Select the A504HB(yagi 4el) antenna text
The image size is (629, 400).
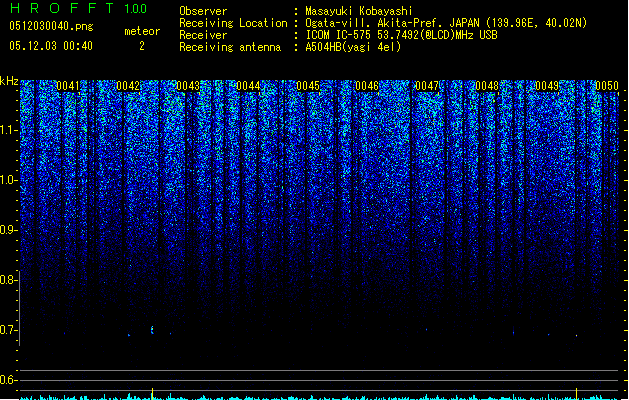[353, 47]
